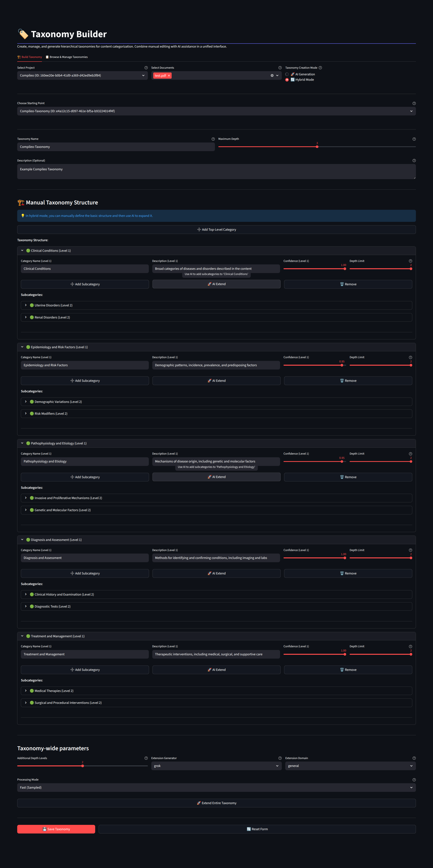433x868 pixels.
Task: Expand Uterine Disorders (Level 2) subcategory
Action: (x=216, y=305)
